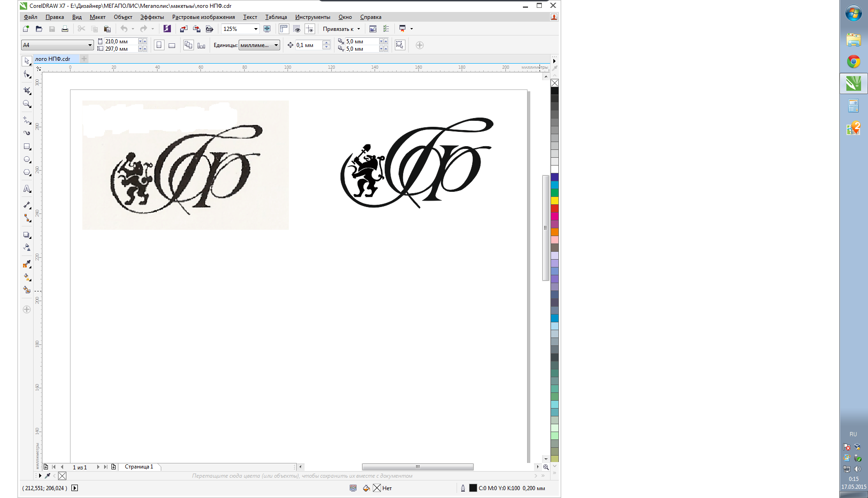Select the Ellipse tool
The height and width of the screenshot is (498, 868).
(27, 160)
